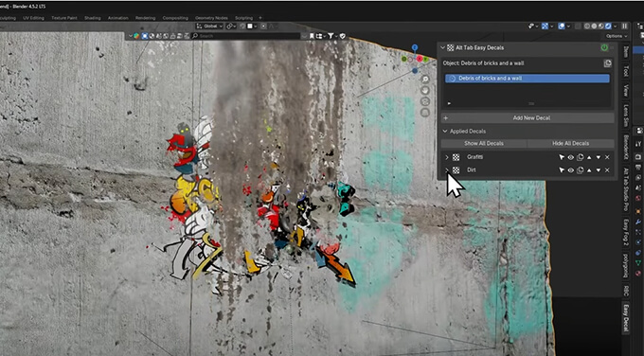
Task: Toggle viewport gizmos display
Action: point(545,26)
